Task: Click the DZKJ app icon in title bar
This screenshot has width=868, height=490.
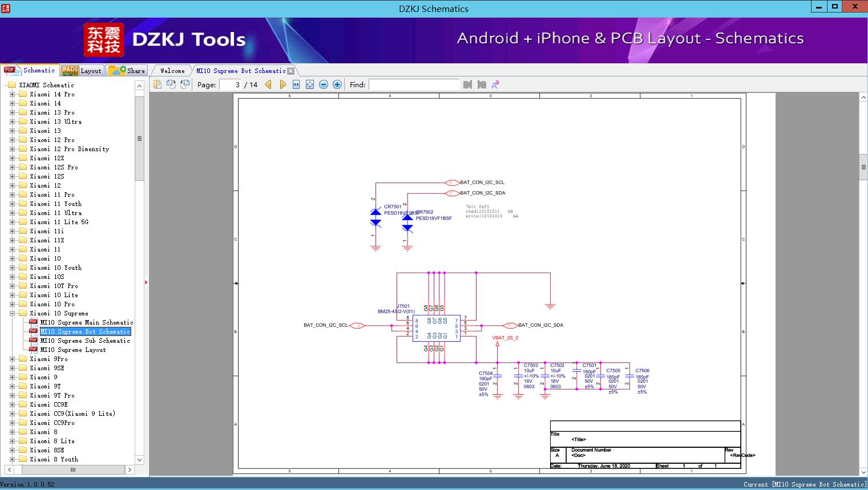Action: point(7,8)
